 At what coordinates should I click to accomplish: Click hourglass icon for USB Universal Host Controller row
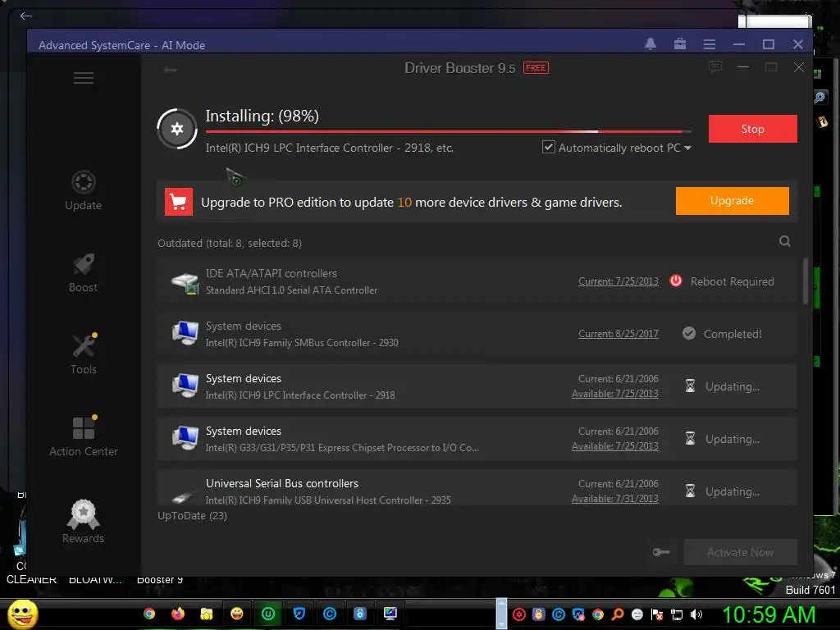click(x=690, y=491)
